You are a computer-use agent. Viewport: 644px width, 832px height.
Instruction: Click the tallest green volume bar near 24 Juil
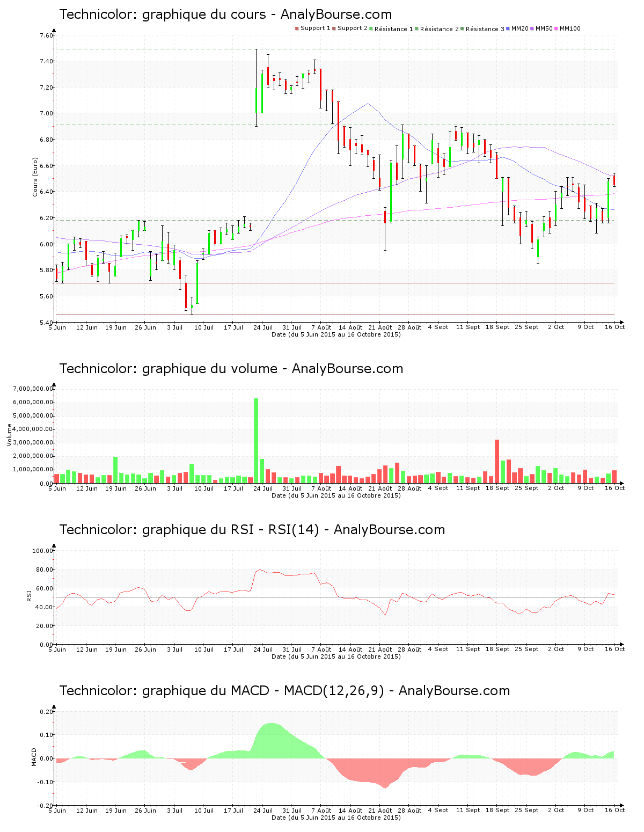point(256,441)
